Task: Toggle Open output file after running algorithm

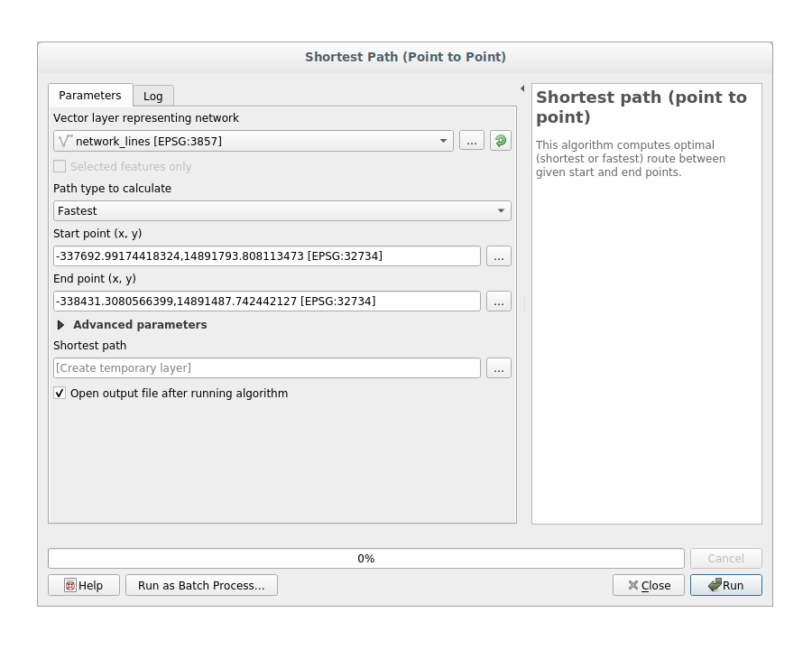Action: pos(60,394)
